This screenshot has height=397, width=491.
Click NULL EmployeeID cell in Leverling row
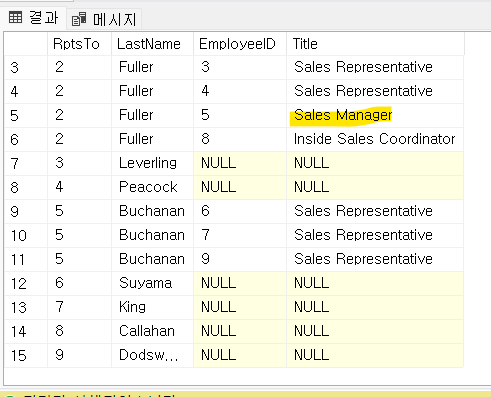(x=240, y=163)
